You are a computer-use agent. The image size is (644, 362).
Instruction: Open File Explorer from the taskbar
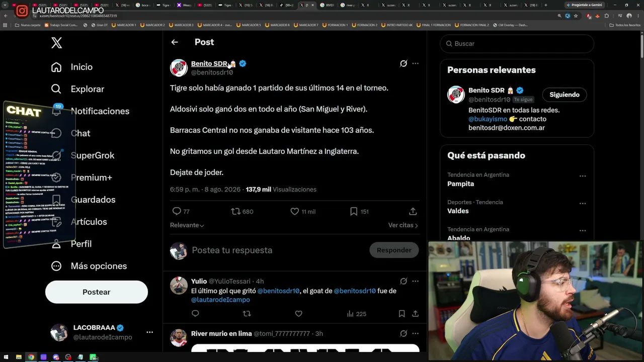[x=19, y=357]
